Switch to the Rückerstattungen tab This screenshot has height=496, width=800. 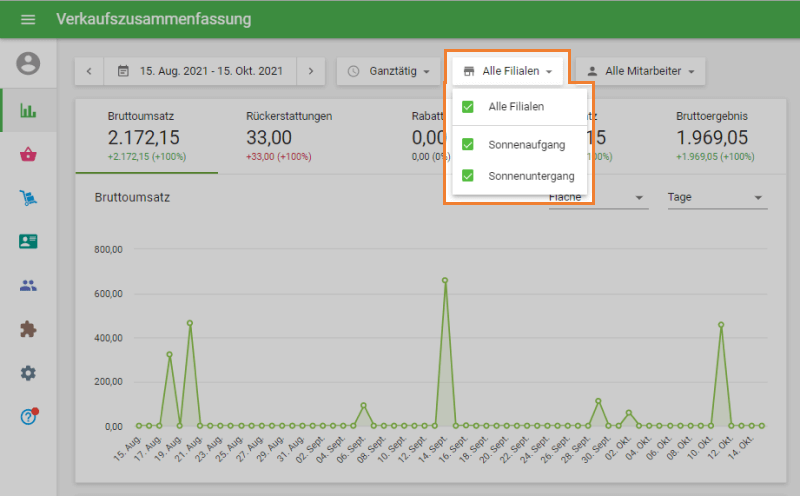tap(288, 135)
